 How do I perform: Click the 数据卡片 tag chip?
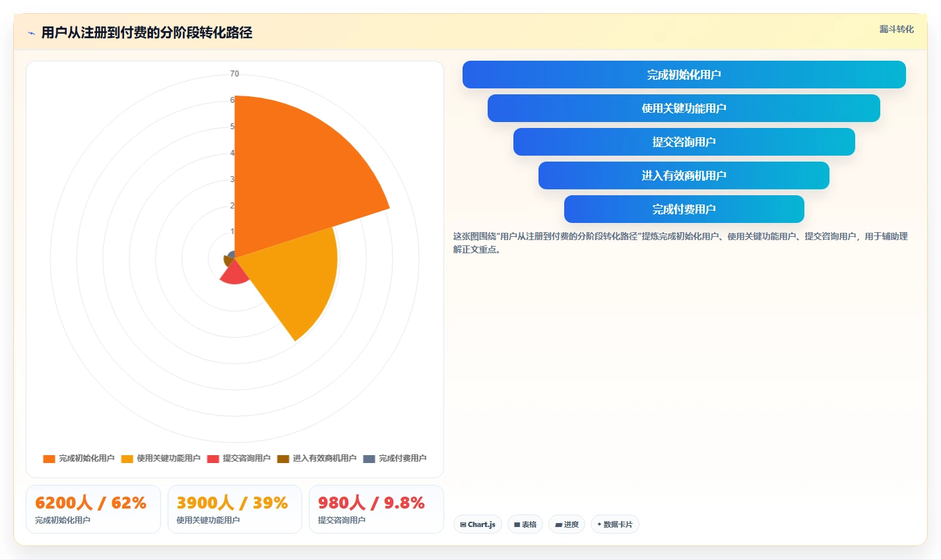[x=615, y=524]
